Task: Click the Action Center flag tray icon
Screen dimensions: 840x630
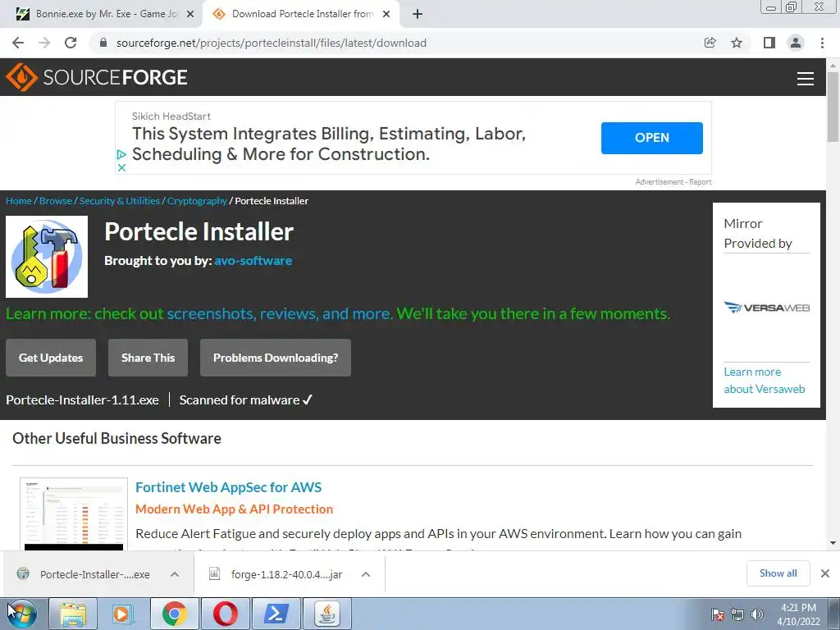Action: (718, 614)
